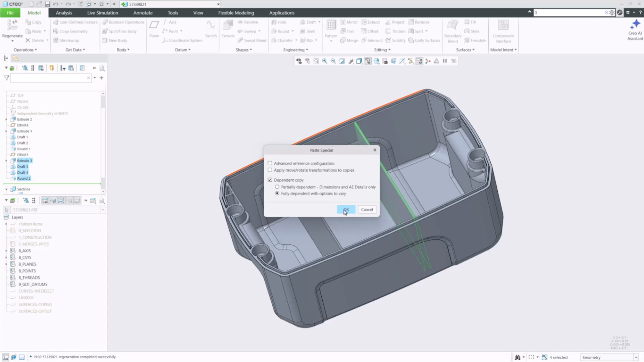644x362 pixels.
Task: Collapse the Sections tree node
Action: click(x=6, y=189)
